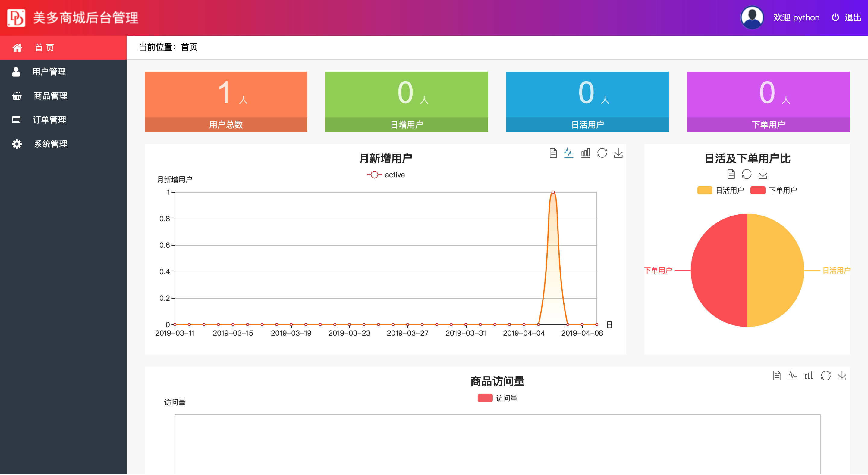
Task: Expand 系统管理 settings menu
Action: pos(50,144)
